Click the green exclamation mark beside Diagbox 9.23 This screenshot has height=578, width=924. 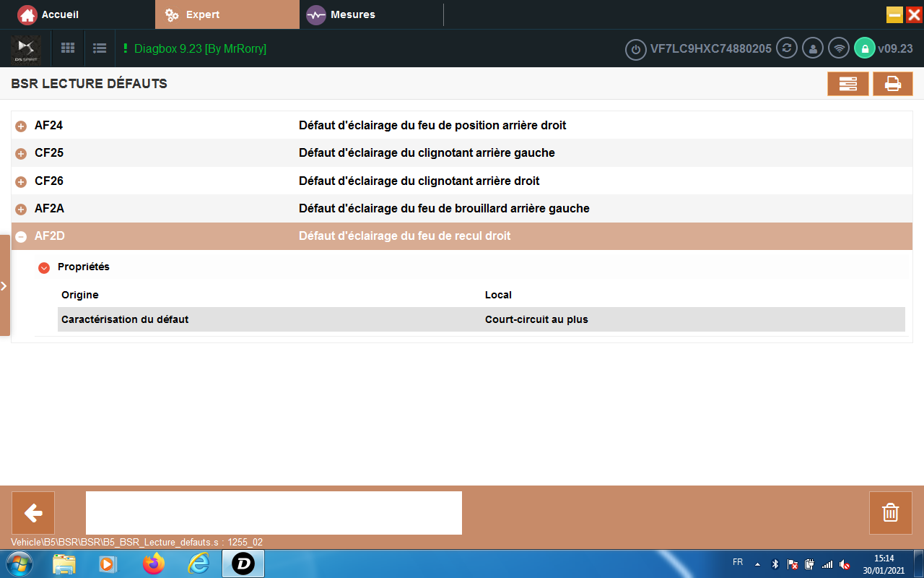pos(125,48)
